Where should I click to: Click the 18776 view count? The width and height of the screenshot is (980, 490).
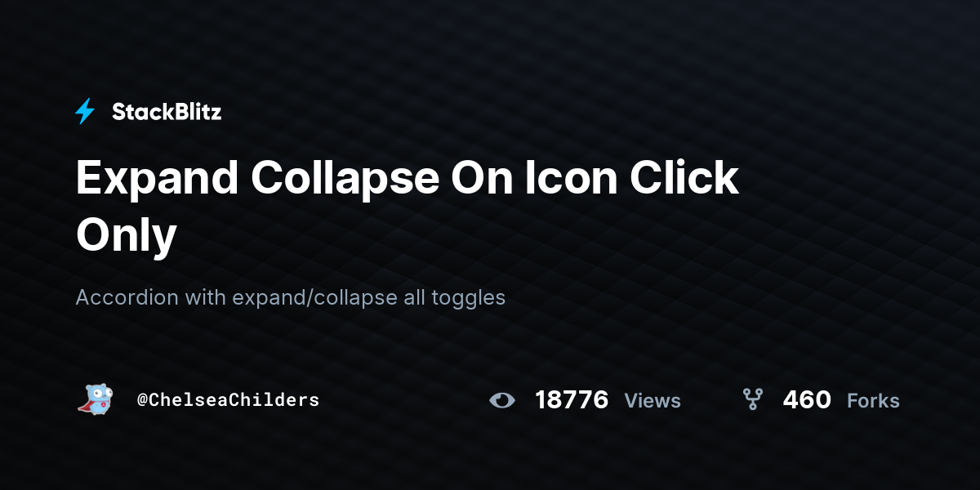click(572, 400)
